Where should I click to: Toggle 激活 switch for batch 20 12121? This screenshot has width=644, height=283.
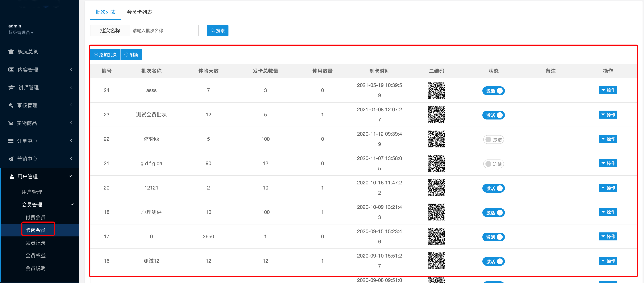(x=493, y=188)
